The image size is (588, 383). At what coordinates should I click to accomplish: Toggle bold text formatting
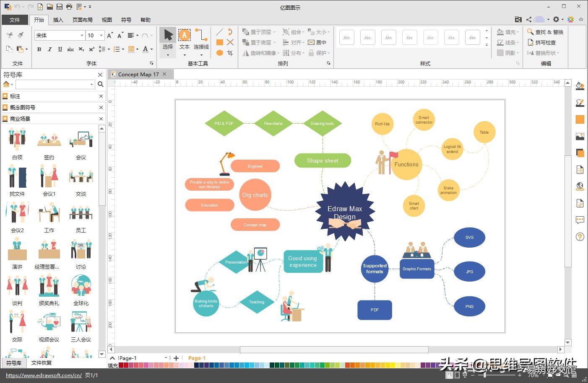pos(39,49)
